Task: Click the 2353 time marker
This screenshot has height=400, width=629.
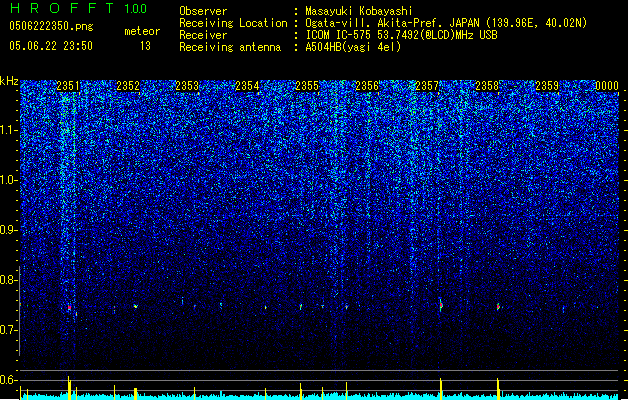Action: click(x=187, y=86)
